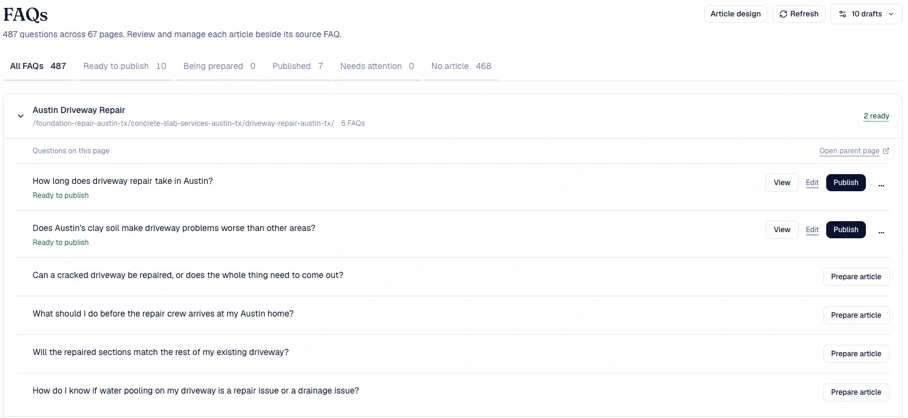This screenshot has height=418, width=908.
Task: Switch to Ready to publish tab
Action: click(x=125, y=66)
